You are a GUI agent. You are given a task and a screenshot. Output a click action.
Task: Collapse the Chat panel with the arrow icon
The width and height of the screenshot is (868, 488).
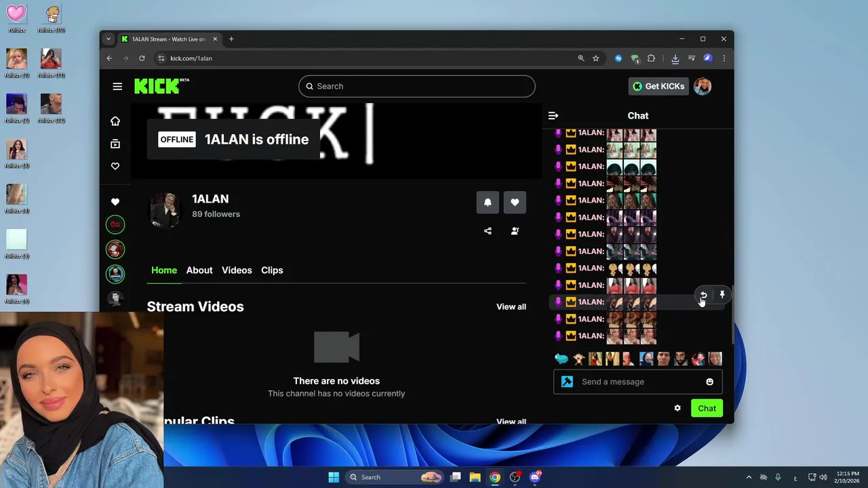[553, 116]
